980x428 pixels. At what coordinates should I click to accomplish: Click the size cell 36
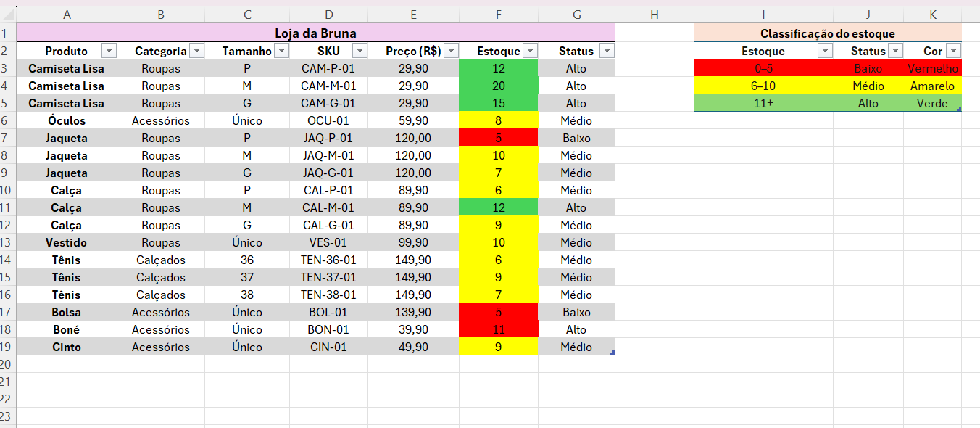click(x=247, y=260)
